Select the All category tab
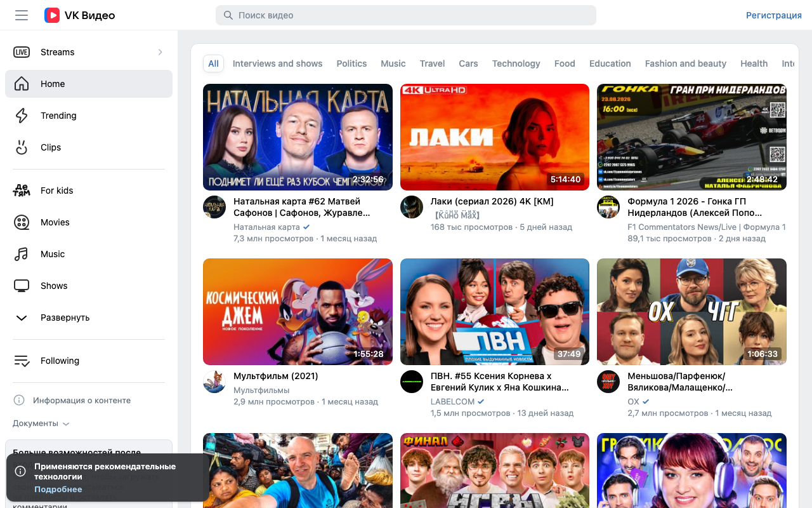 click(x=213, y=63)
